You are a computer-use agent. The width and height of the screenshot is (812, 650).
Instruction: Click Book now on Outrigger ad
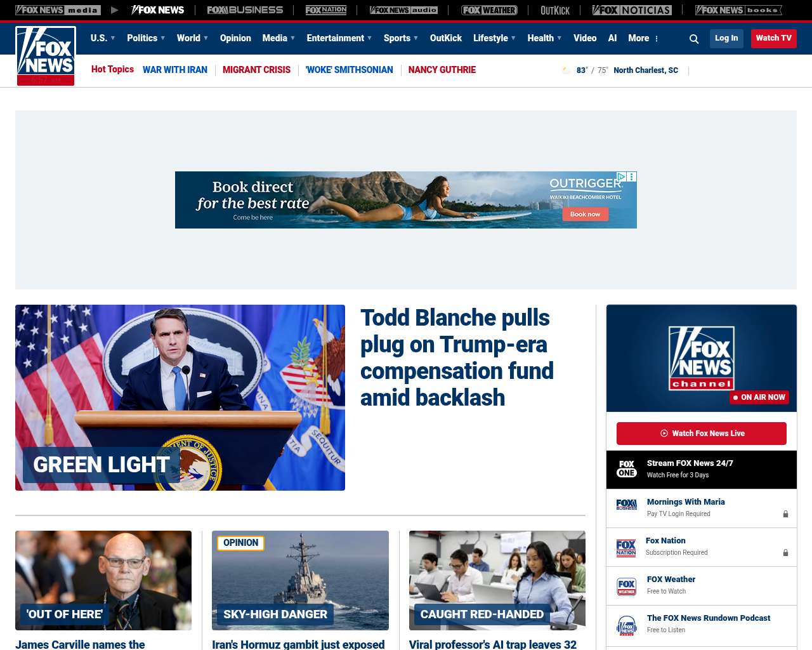pyautogui.click(x=585, y=215)
